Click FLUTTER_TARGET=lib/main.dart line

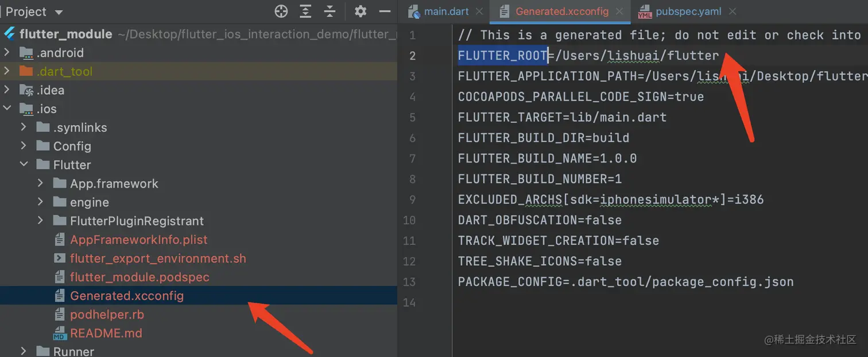point(562,117)
